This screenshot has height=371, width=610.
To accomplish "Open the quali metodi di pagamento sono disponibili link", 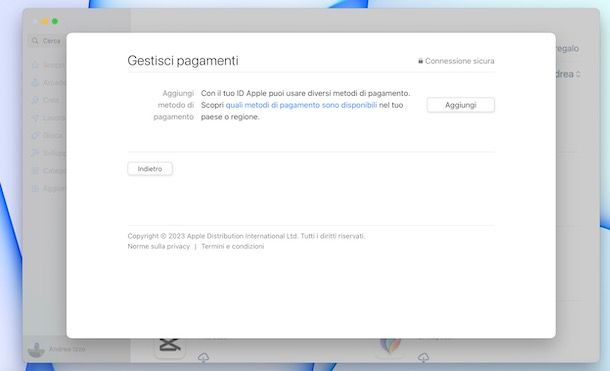I will [x=301, y=105].
